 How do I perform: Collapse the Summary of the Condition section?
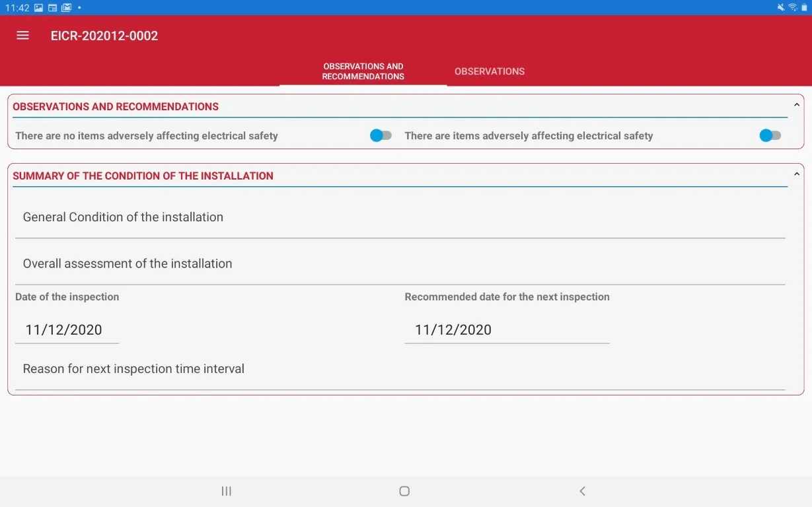tap(796, 174)
